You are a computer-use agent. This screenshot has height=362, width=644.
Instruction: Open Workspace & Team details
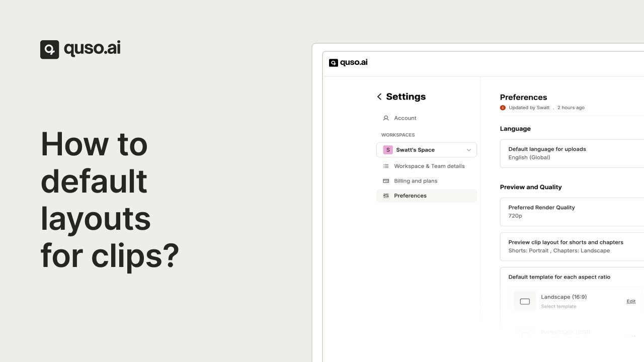click(427, 166)
